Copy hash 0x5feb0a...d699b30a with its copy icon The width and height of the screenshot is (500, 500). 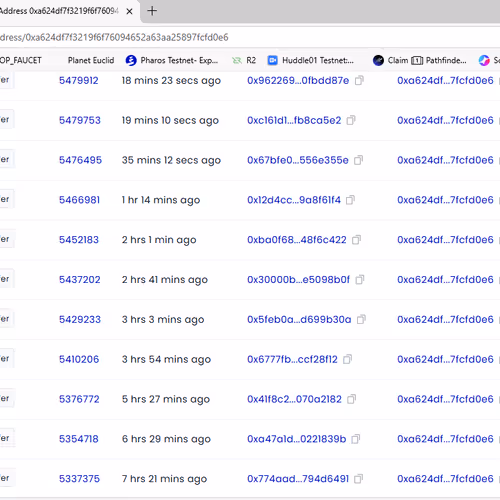click(361, 320)
